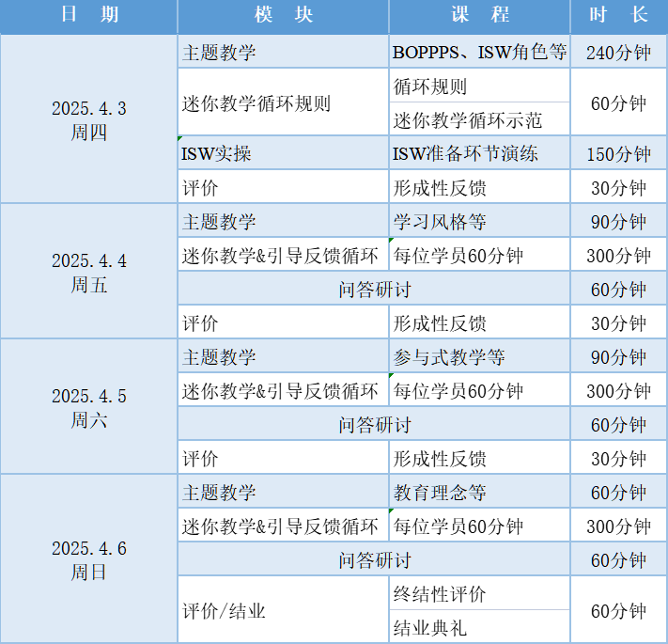Click the 迷你教学循环规则 module cell
The width and height of the screenshot is (668, 644).
284,102
